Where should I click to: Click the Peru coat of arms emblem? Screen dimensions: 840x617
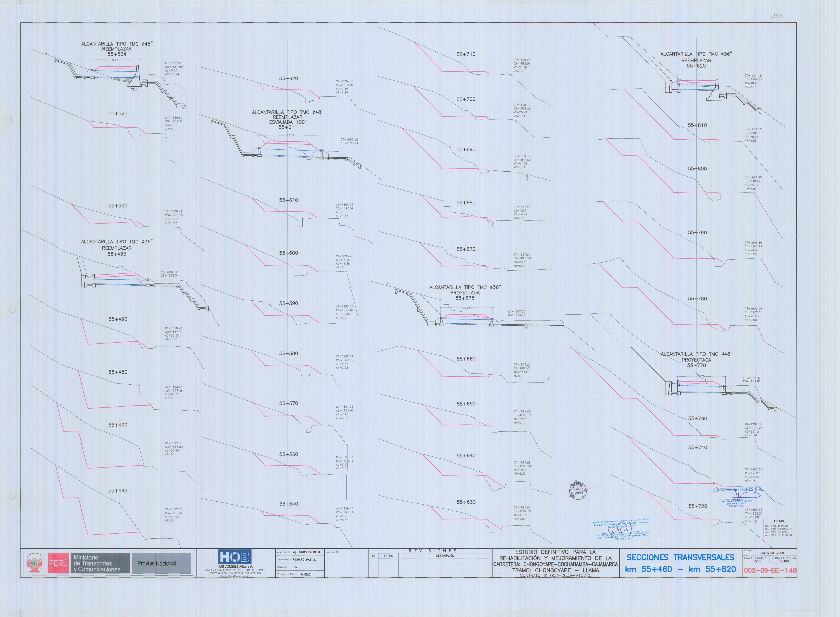tap(35, 563)
